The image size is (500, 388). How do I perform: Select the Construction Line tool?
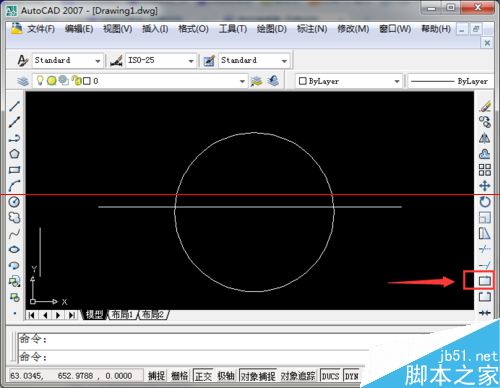(x=14, y=122)
